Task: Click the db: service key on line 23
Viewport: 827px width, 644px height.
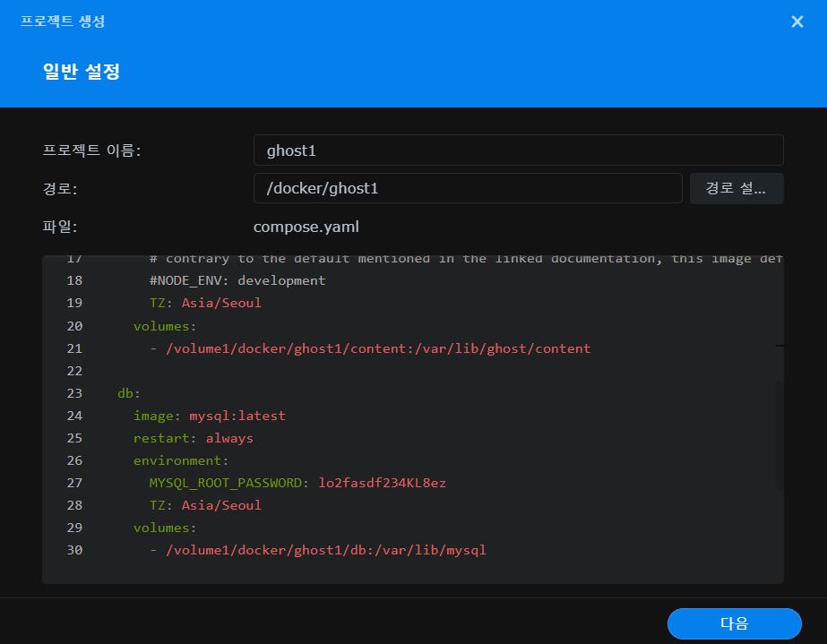Action: 129,393
